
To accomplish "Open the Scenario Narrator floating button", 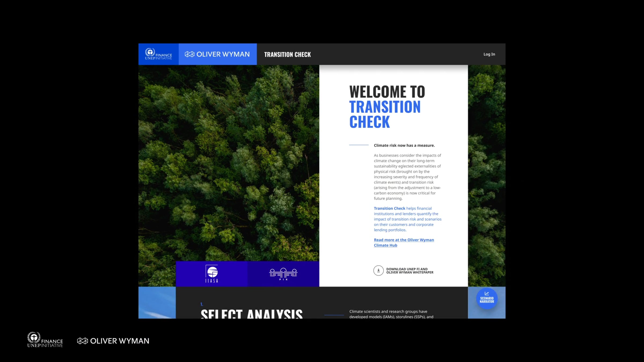I will (x=486, y=298).
